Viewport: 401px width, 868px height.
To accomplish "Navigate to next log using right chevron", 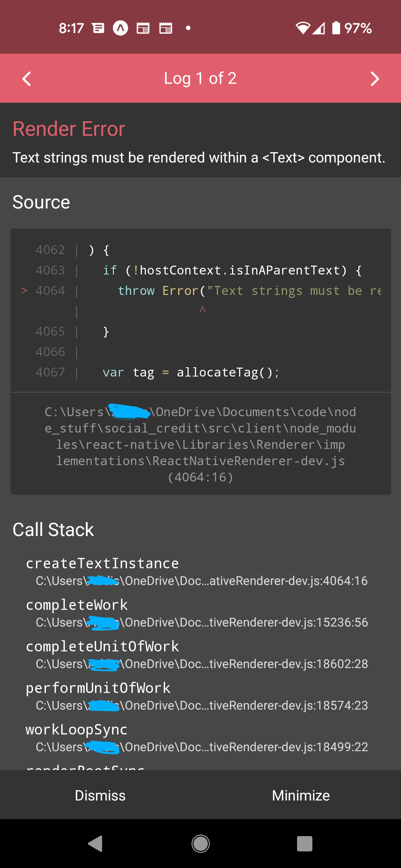I will [x=375, y=78].
